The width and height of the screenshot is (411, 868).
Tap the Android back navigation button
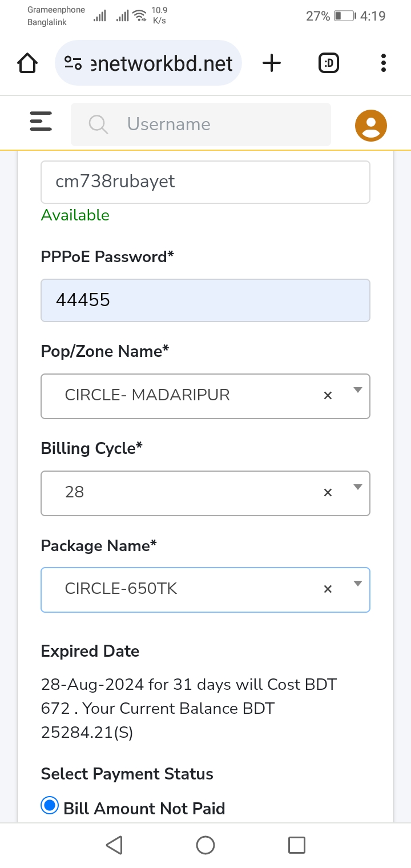pos(114,845)
